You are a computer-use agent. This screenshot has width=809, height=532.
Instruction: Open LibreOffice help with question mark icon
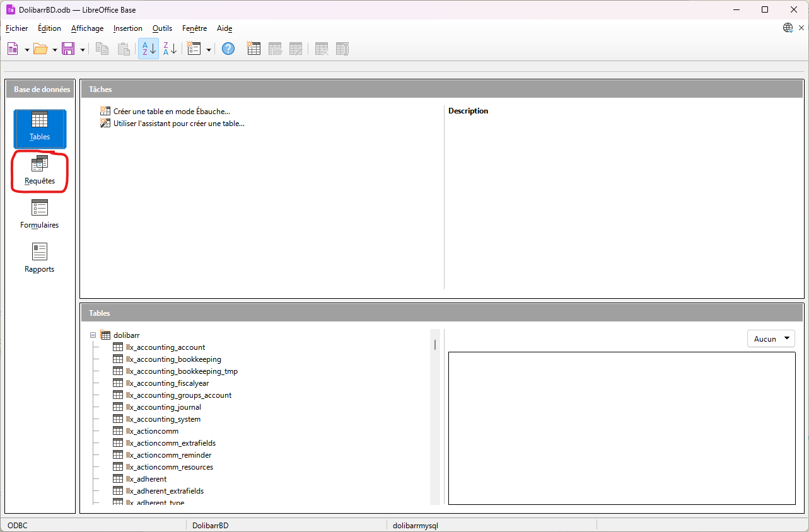228,49
